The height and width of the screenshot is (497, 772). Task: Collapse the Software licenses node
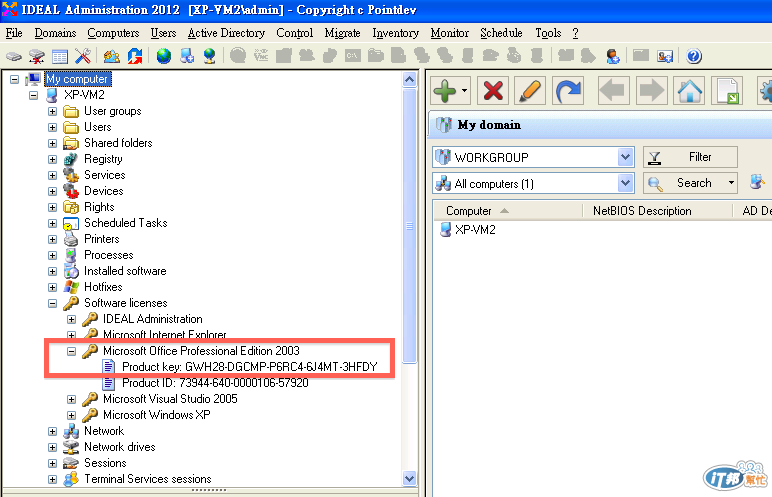52,303
